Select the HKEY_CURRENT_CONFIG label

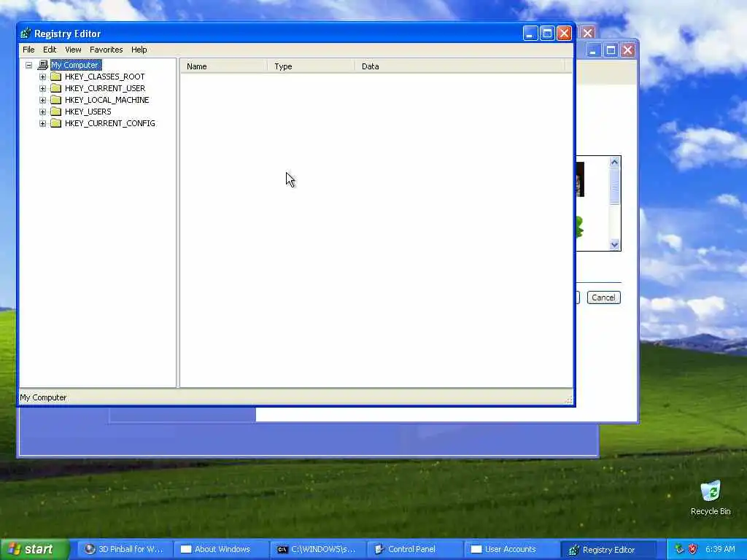pos(109,123)
